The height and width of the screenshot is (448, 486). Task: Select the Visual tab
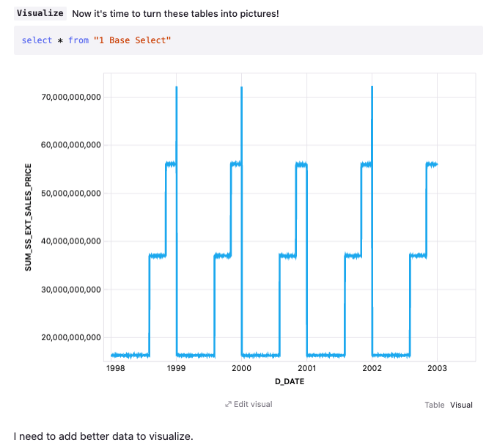coord(461,405)
